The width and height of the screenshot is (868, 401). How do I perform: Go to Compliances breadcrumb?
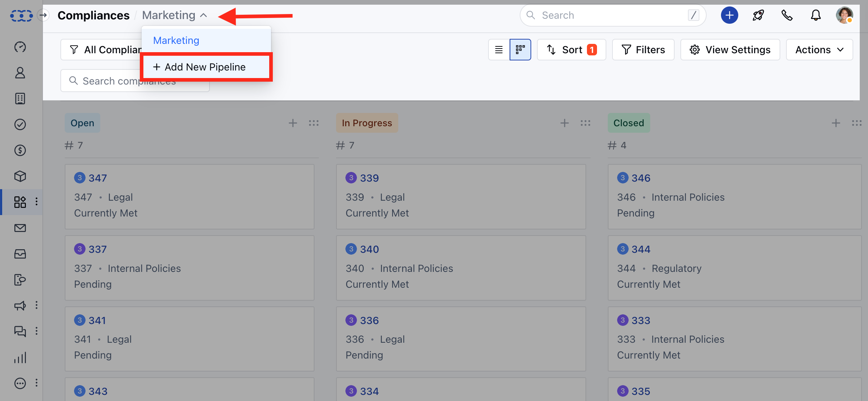[x=93, y=15]
